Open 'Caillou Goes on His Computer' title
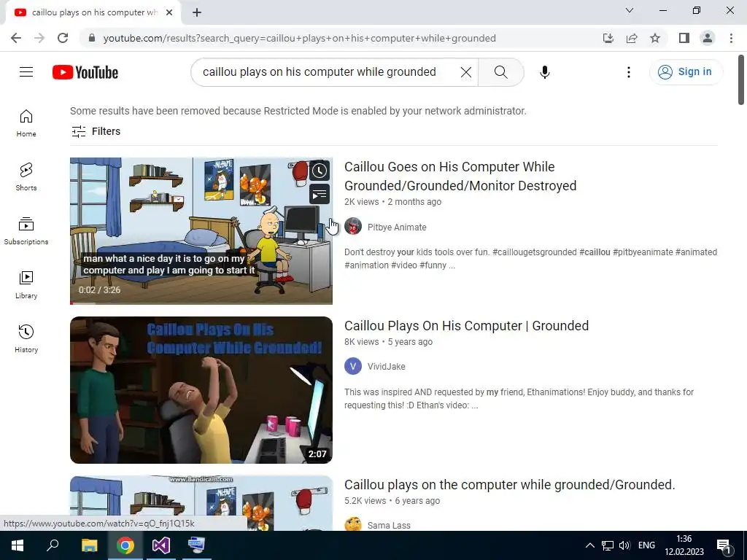Viewport: 747px width, 560px height. (x=460, y=176)
